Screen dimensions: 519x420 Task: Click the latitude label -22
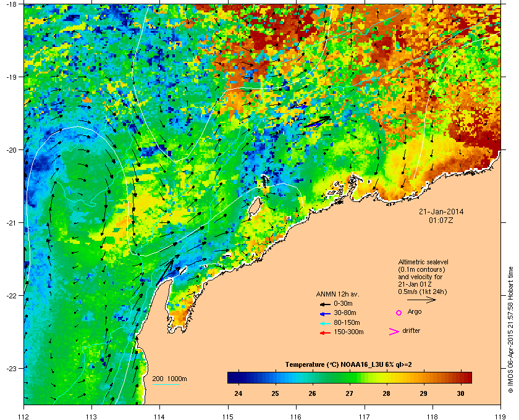[12, 296]
